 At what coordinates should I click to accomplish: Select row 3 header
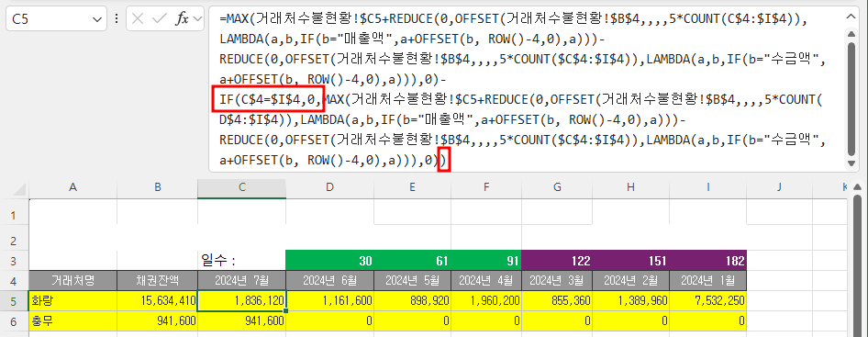pyautogui.click(x=14, y=261)
